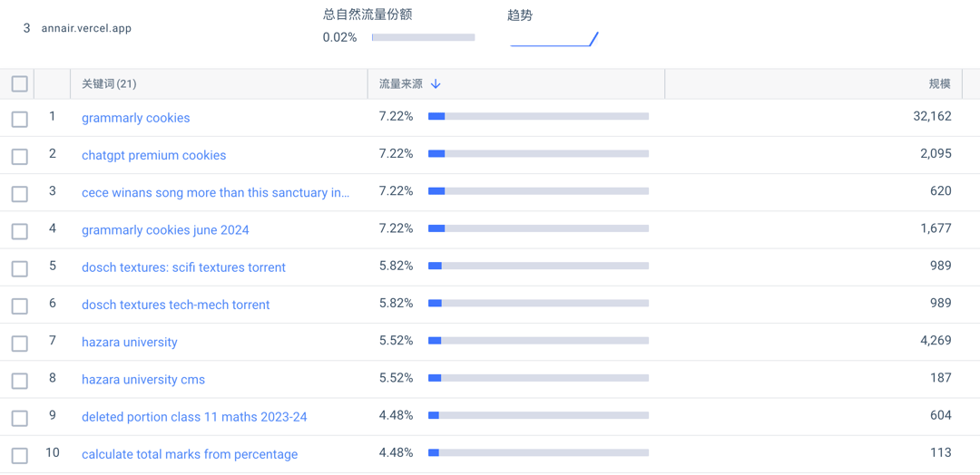
Task: Select checkbox for hazara university row
Action: point(20,344)
